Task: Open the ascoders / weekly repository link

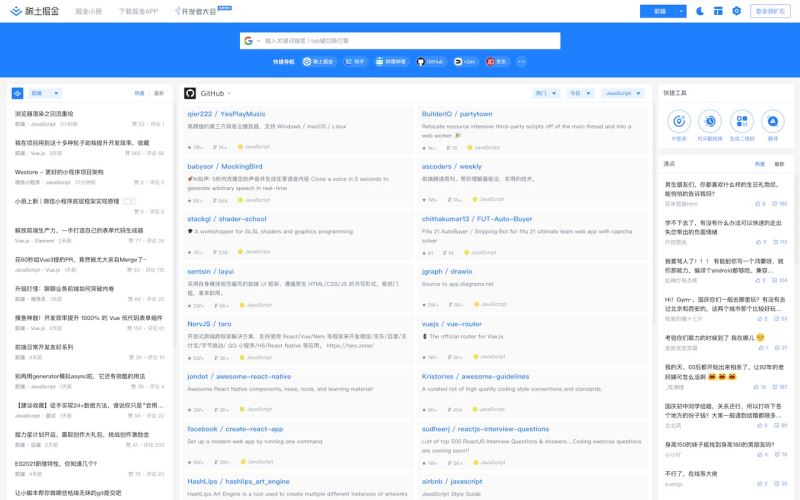Action: point(452,167)
